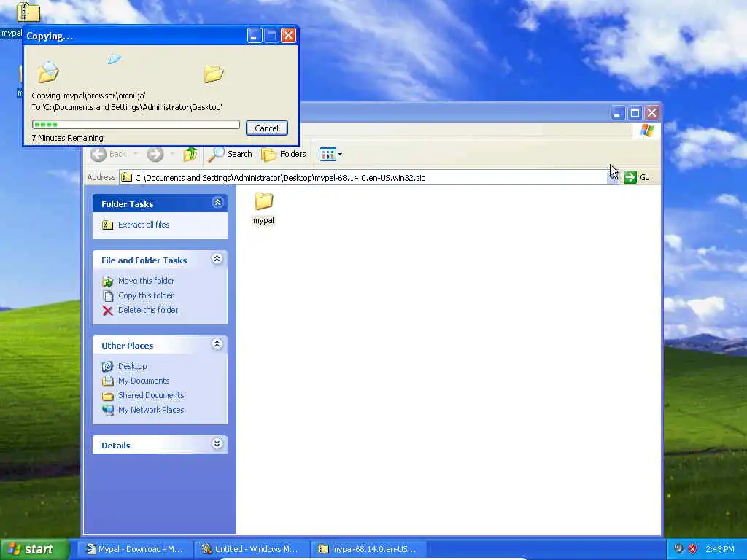Close the Copying dialog window
This screenshot has height=560, width=747.
pyautogui.click(x=288, y=35)
